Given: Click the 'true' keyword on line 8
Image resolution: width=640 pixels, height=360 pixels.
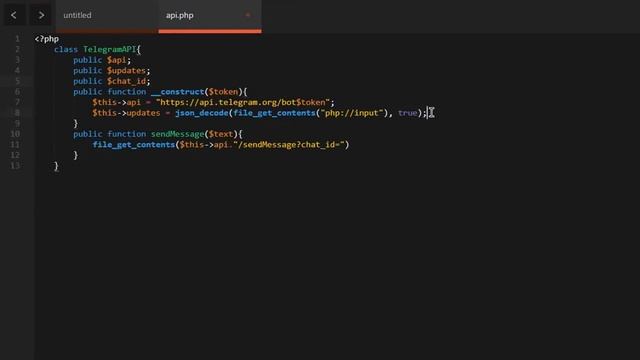Looking at the screenshot, I should [x=408, y=113].
